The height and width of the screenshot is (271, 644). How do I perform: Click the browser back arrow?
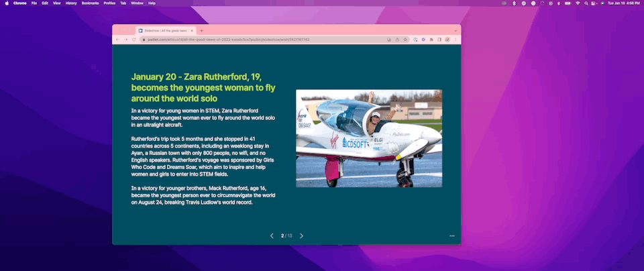[x=118, y=40]
